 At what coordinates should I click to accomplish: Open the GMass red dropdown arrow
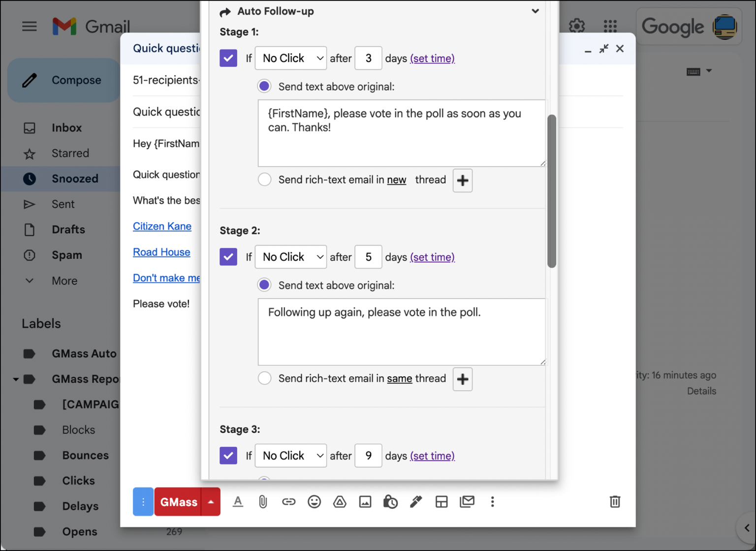click(x=211, y=502)
